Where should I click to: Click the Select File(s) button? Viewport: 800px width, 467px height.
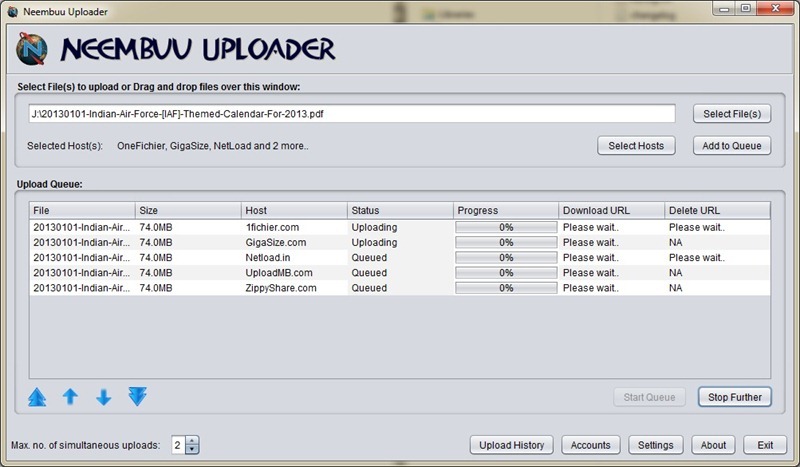pos(732,114)
